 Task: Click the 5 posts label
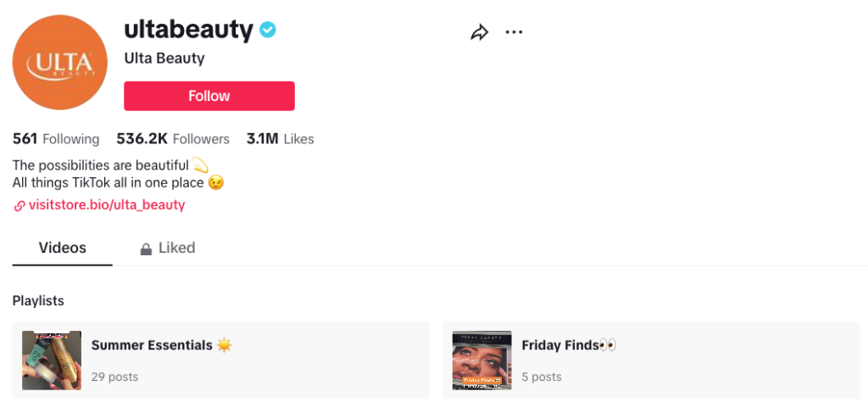[x=542, y=377]
